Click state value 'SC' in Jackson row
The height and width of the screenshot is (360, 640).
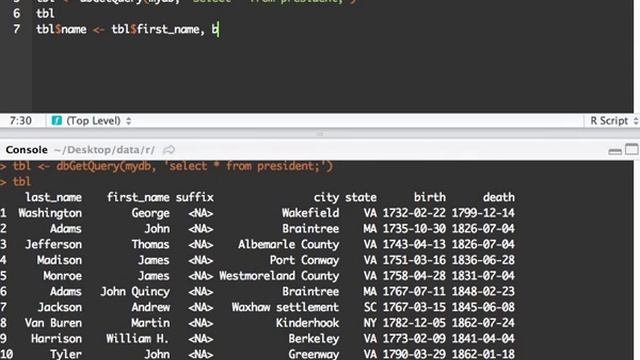coord(370,307)
